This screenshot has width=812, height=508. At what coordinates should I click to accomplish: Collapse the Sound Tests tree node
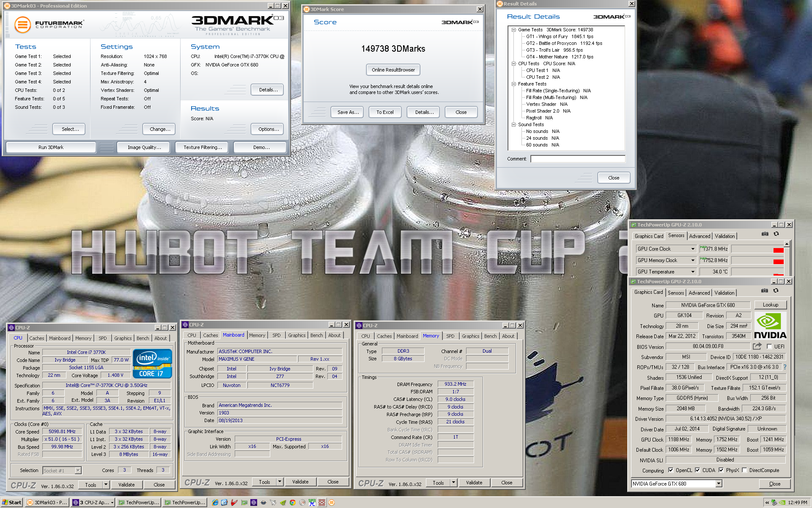point(513,124)
